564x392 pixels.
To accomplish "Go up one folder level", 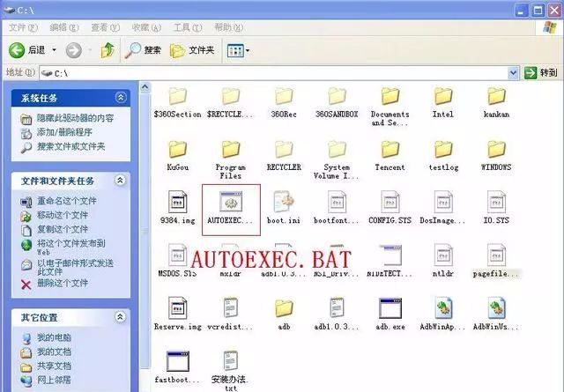I will coord(108,50).
